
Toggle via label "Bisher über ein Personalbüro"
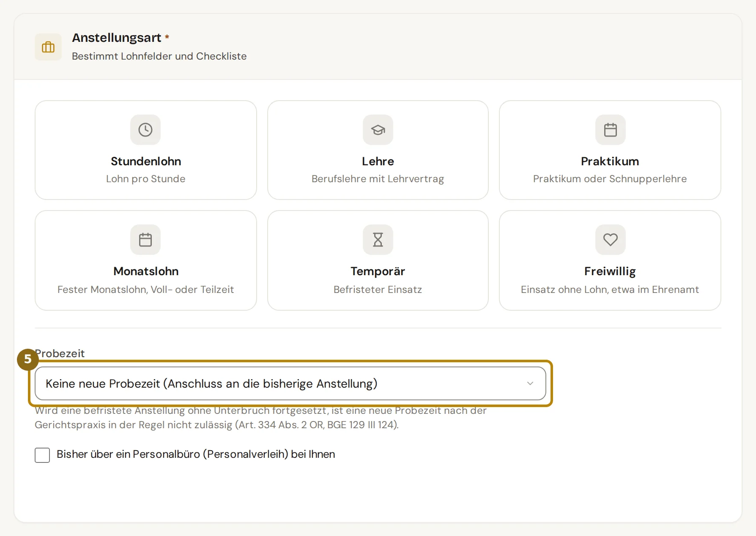click(x=196, y=454)
